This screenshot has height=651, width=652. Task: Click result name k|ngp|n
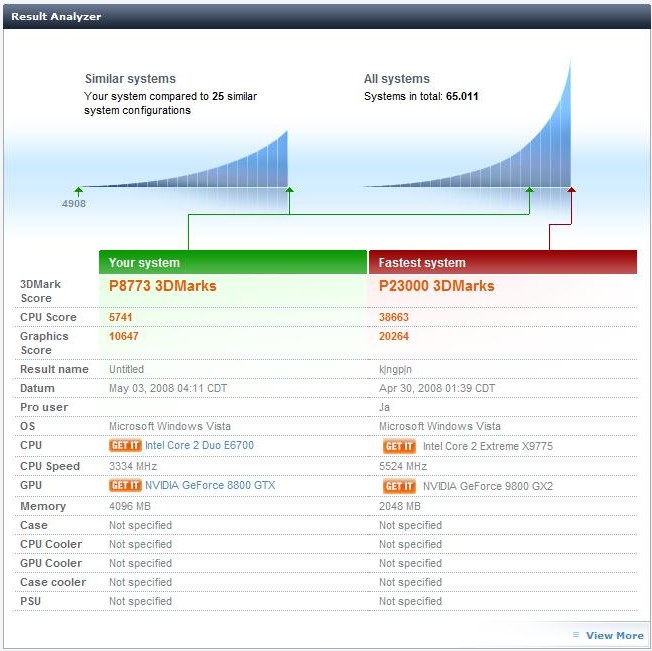tap(395, 369)
